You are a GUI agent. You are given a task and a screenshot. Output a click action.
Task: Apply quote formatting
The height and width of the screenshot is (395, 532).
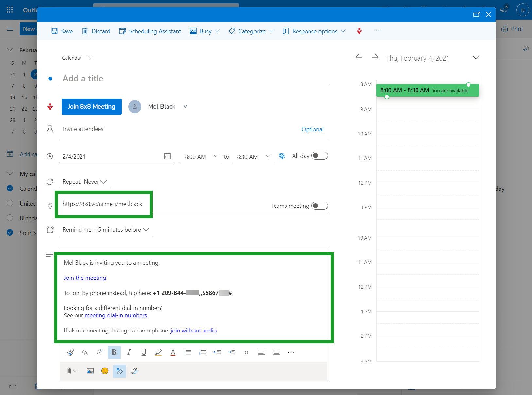pos(247,352)
